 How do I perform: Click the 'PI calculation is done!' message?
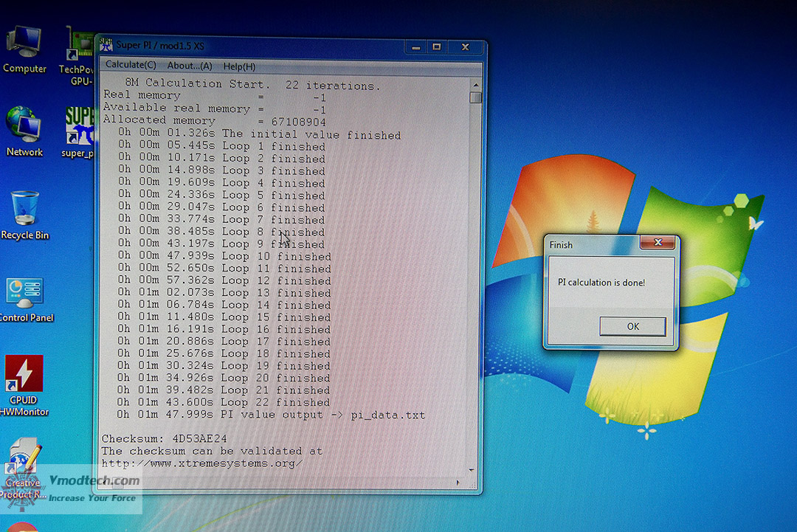[601, 283]
